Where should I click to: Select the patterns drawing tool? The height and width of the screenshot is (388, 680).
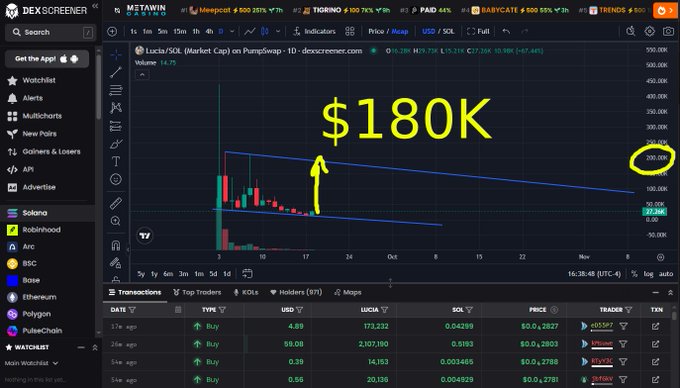coord(116,108)
